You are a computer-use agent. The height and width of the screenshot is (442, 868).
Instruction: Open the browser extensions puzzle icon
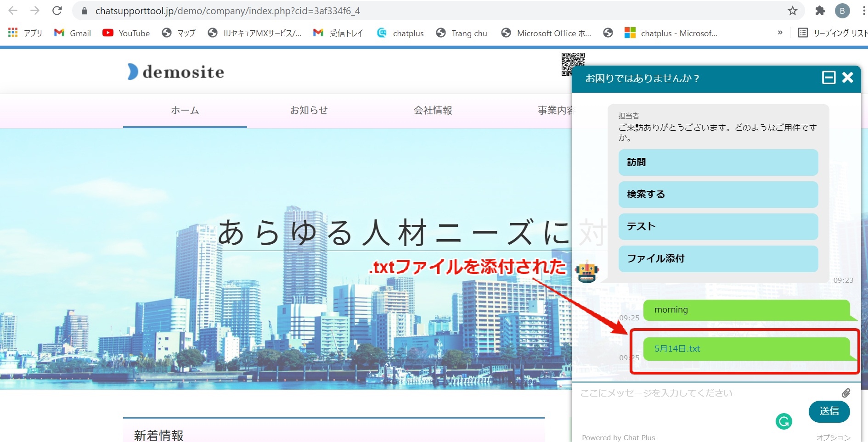tap(820, 11)
